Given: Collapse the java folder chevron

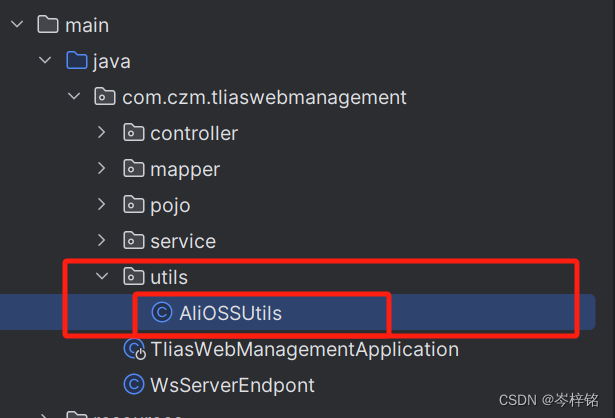Looking at the screenshot, I should 45,60.
